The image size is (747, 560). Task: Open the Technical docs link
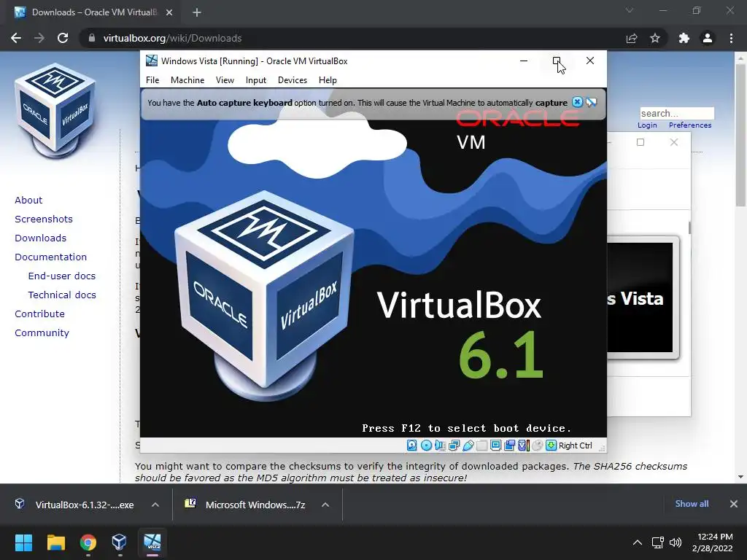(62, 295)
